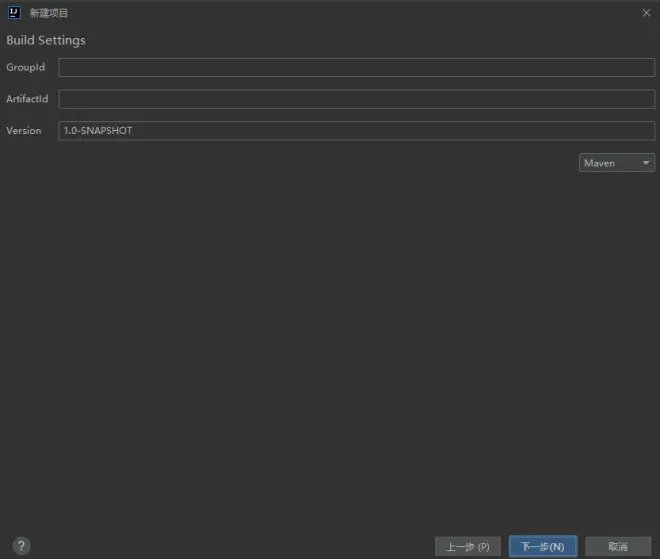Click the 下一步(N) next button
The image size is (660, 559).
pos(543,546)
